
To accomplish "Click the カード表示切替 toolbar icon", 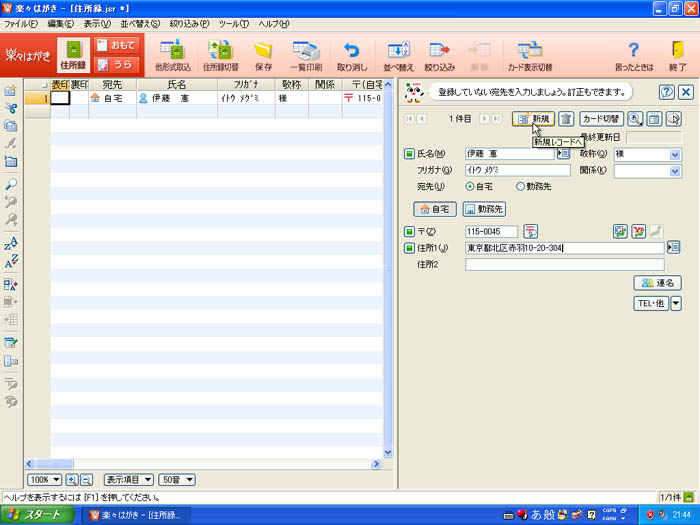I will [530, 55].
